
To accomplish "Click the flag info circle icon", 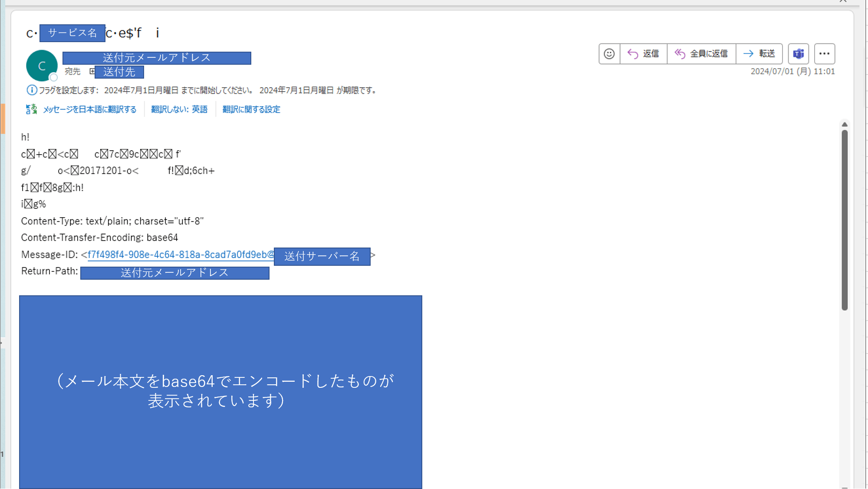I will (32, 90).
